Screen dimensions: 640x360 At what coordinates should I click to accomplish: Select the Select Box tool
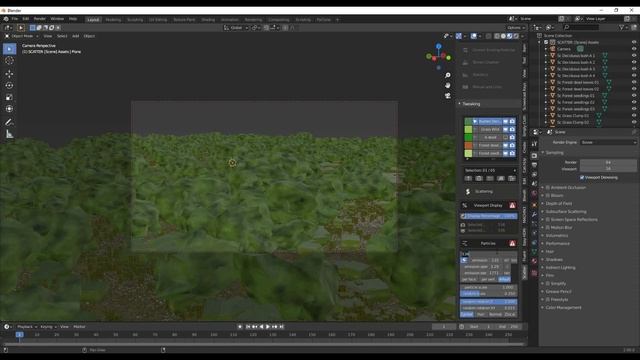[x=9, y=49]
